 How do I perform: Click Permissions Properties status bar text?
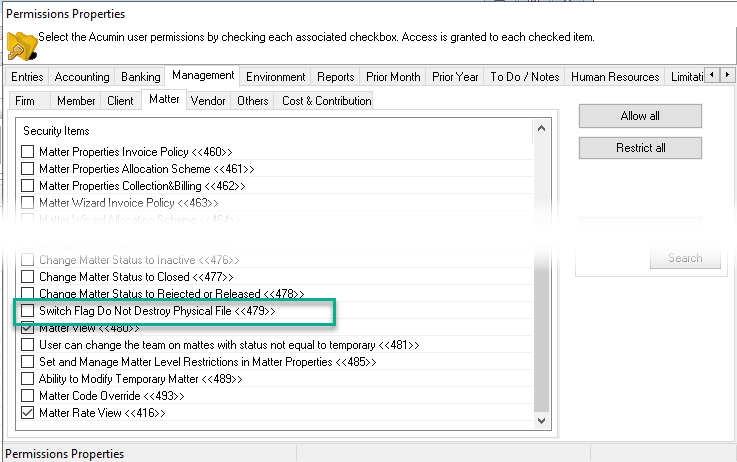click(x=65, y=454)
